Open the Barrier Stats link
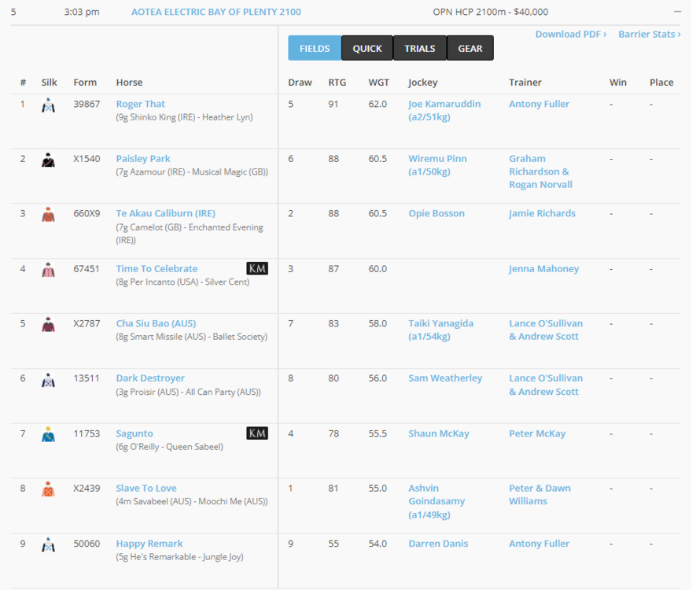700x590 pixels. pos(649,35)
